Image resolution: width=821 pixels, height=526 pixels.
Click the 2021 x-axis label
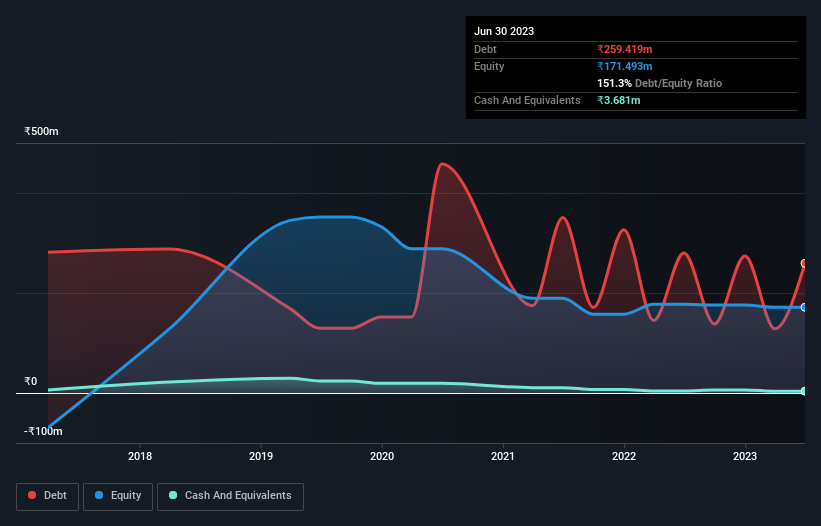[x=503, y=456]
